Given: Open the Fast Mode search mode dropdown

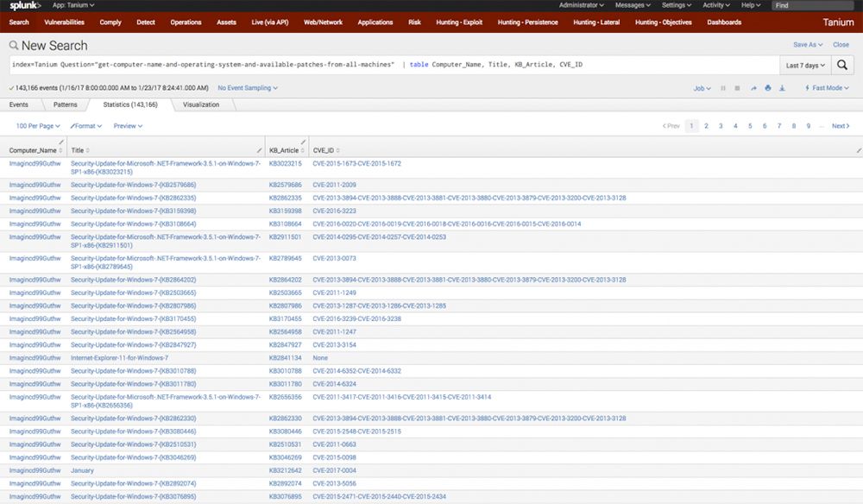Looking at the screenshot, I should 827,88.
